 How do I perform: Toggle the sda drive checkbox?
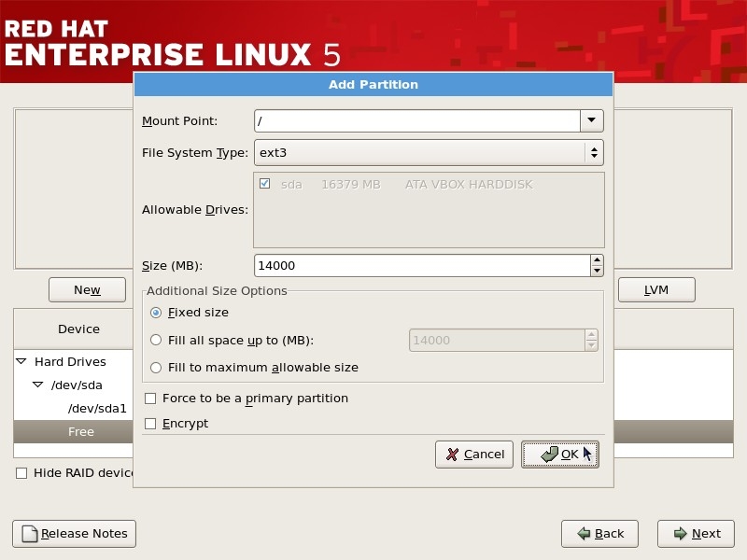click(265, 184)
